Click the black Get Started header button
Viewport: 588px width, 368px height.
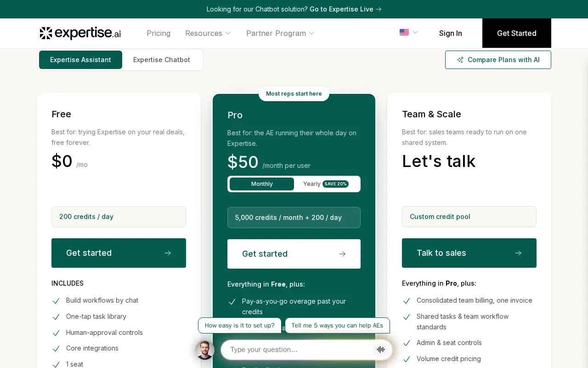tap(517, 33)
